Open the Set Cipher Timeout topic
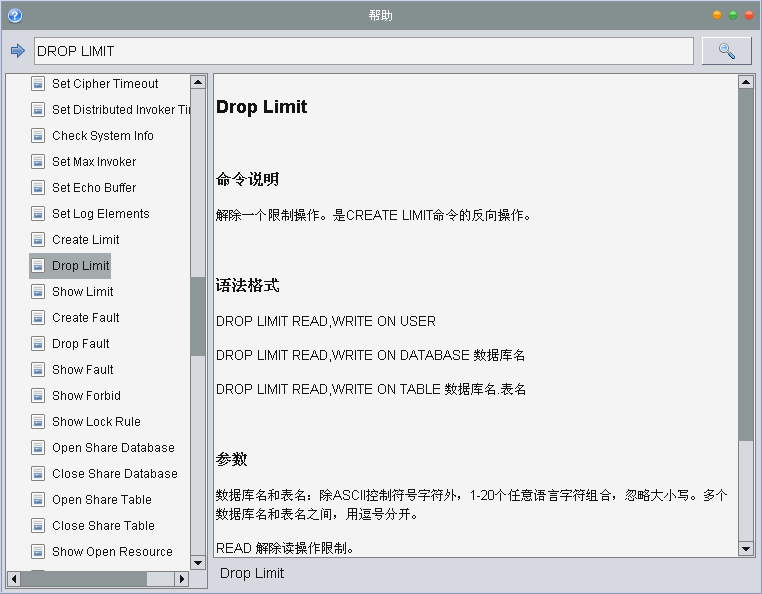Screen dimensions: 762x594 pos(105,84)
